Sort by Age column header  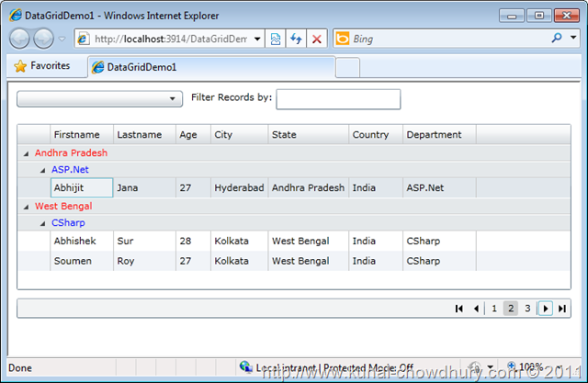pyautogui.click(x=194, y=134)
